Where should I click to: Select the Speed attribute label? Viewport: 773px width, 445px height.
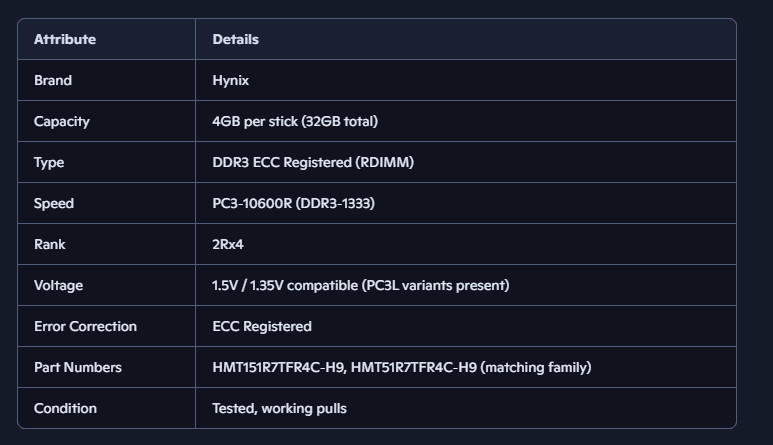(x=54, y=203)
